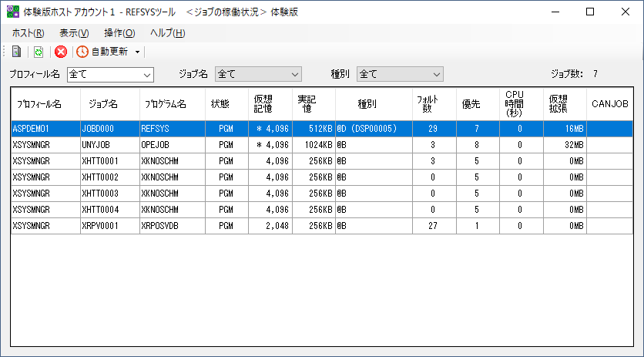Click the REFSYS app icon in title bar
The width and height of the screenshot is (644, 357).
13,12
